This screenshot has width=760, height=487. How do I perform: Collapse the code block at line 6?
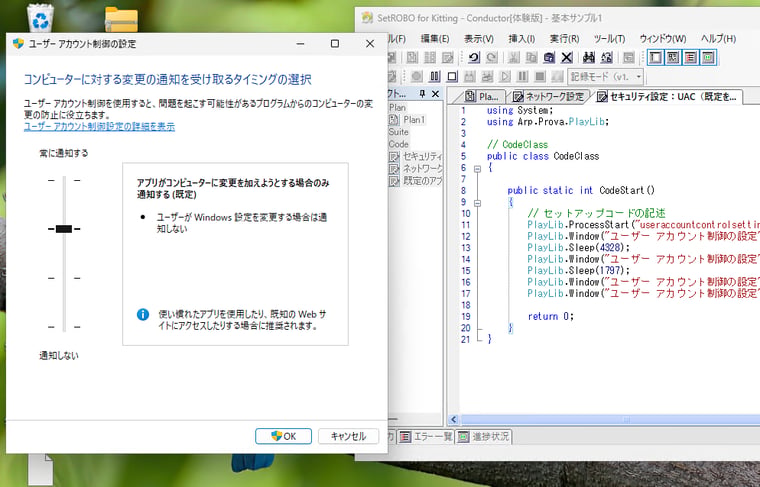click(x=477, y=169)
